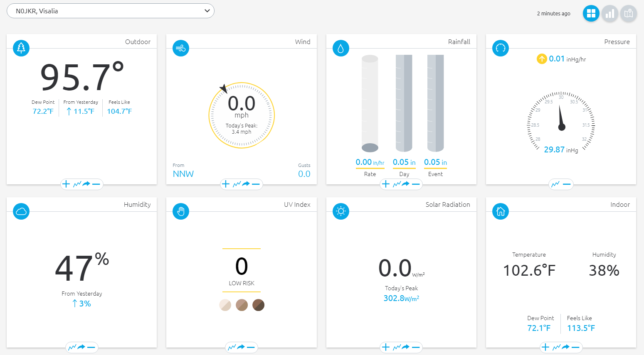The image size is (644, 355).
Task: Click the 2 minutes ago timestamp
Action: pyautogui.click(x=553, y=14)
